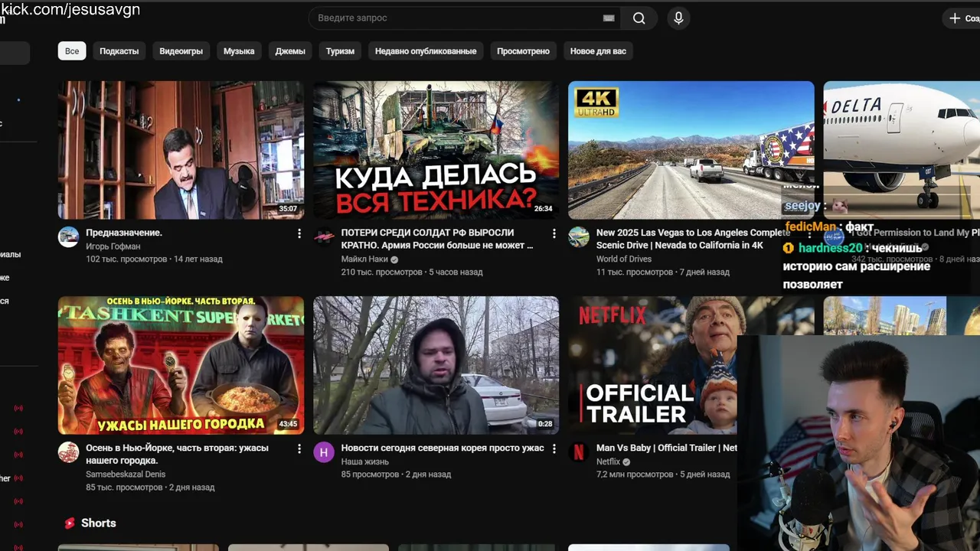Start voice search with microphone icon

678,18
